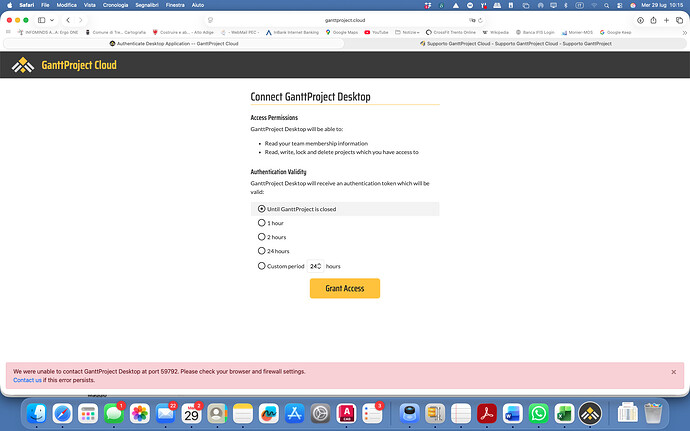Dismiss the error banner with the X
The width and height of the screenshot is (690, 431).
674,372
